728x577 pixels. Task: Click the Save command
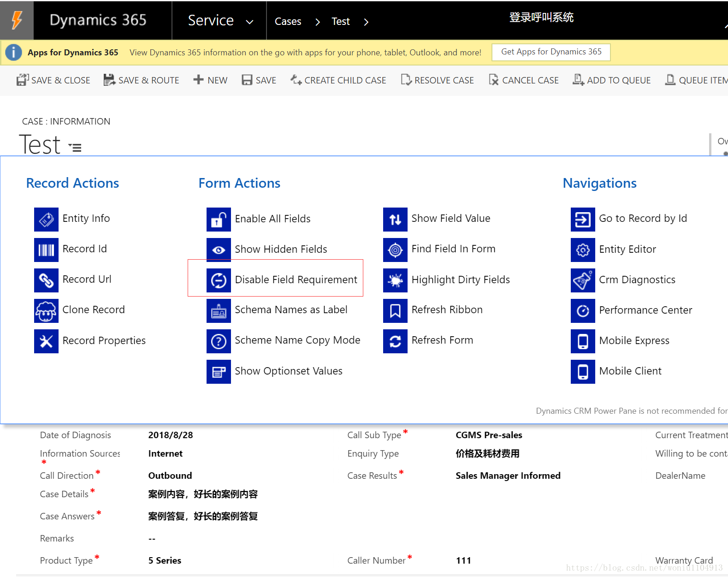[259, 80]
